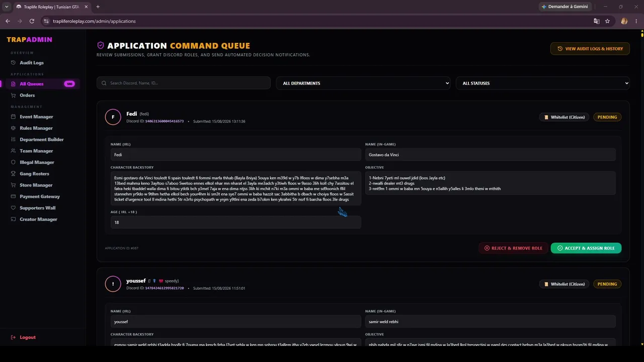
Task: Open a new browser tab
Action: coord(98,7)
